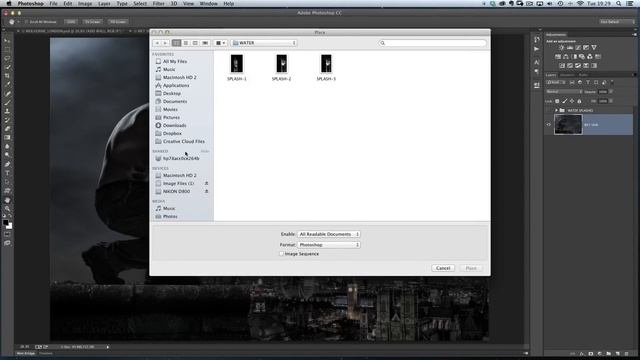
Task: Click the Cancel button
Action: click(x=443, y=268)
